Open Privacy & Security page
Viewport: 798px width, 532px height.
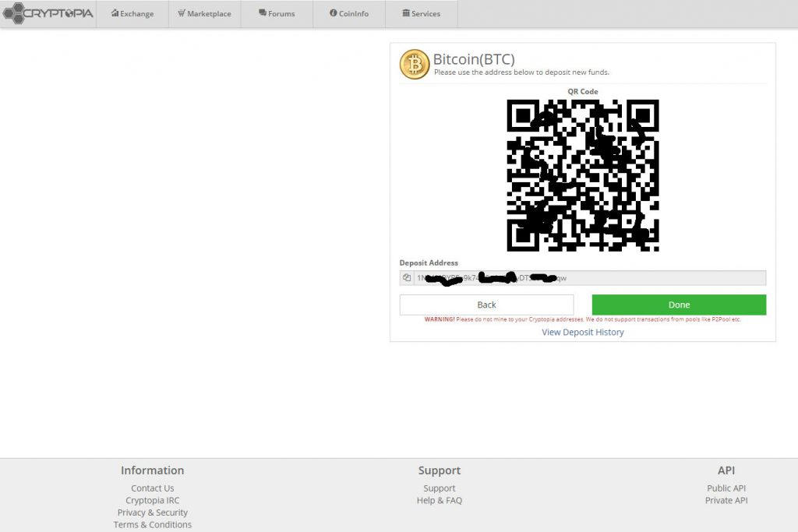[153, 513]
